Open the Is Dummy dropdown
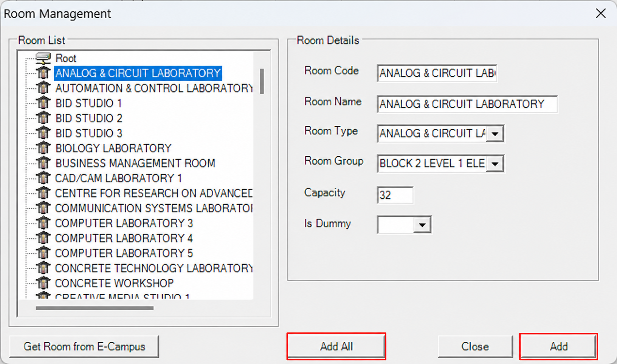The height and width of the screenshot is (364, 617). [422, 225]
